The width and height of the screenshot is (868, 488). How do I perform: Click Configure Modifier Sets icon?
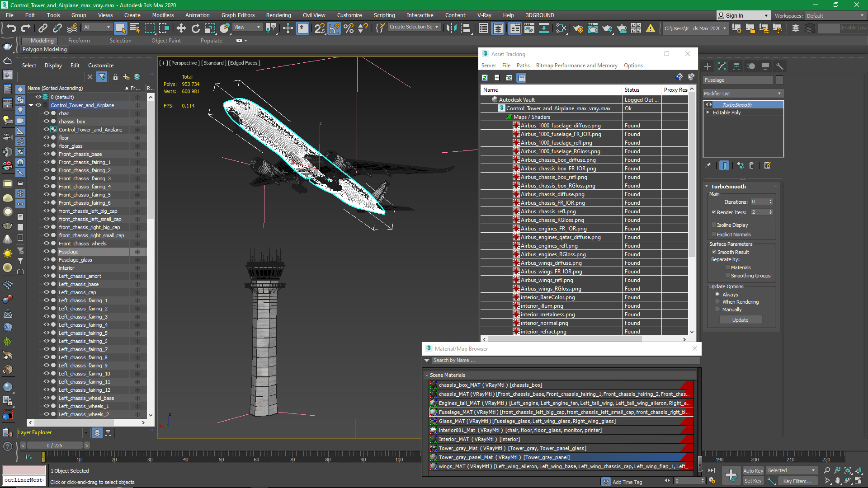coord(768,166)
